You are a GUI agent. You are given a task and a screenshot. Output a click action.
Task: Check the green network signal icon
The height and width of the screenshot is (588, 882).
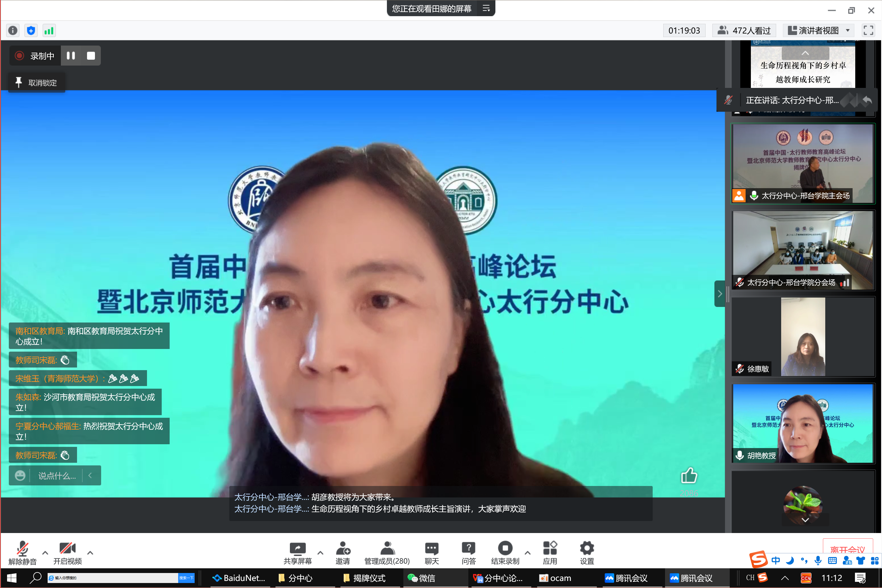click(x=49, y=30)
